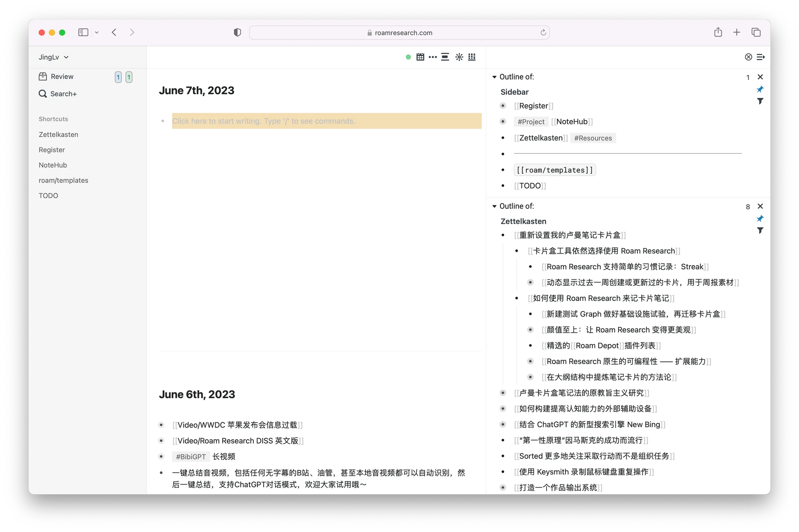Filter the Sidebar outline panel
The width and height of the screenshot is (799, 532).
[x=760, y=101]
